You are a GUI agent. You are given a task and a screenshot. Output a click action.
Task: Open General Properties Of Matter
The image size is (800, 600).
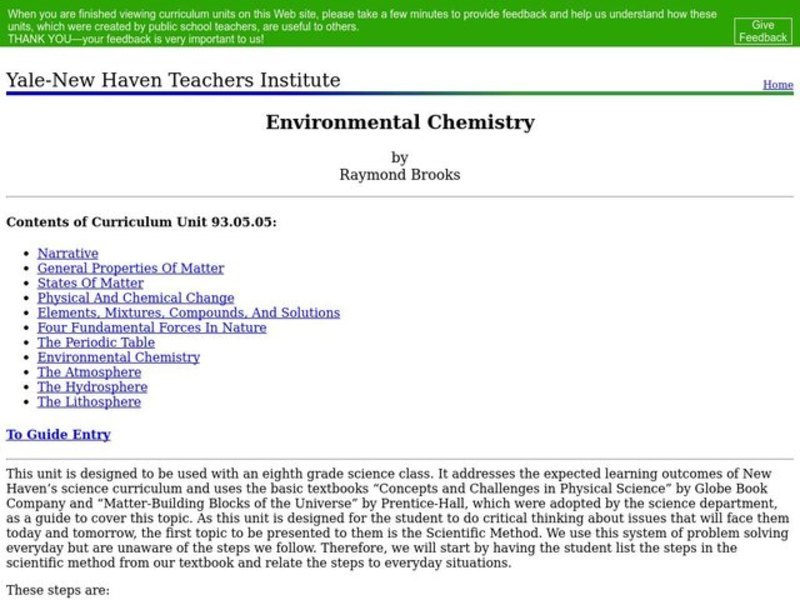(x=130, y=268)
